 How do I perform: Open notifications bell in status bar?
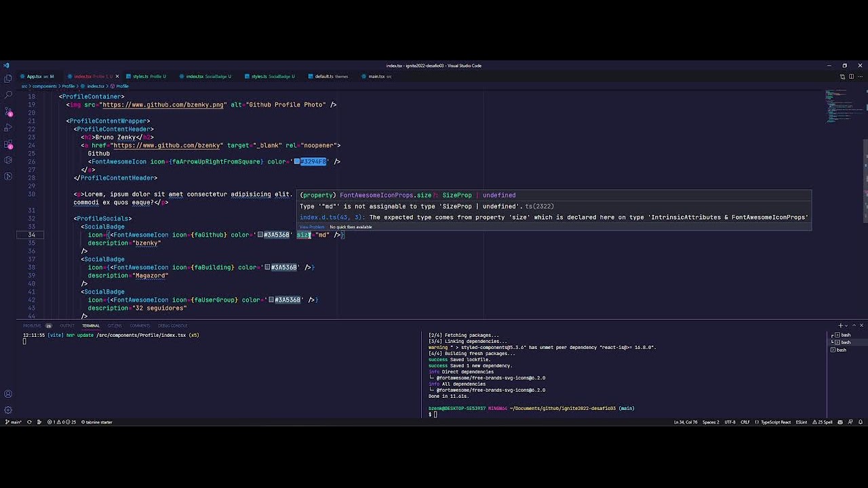861,422
